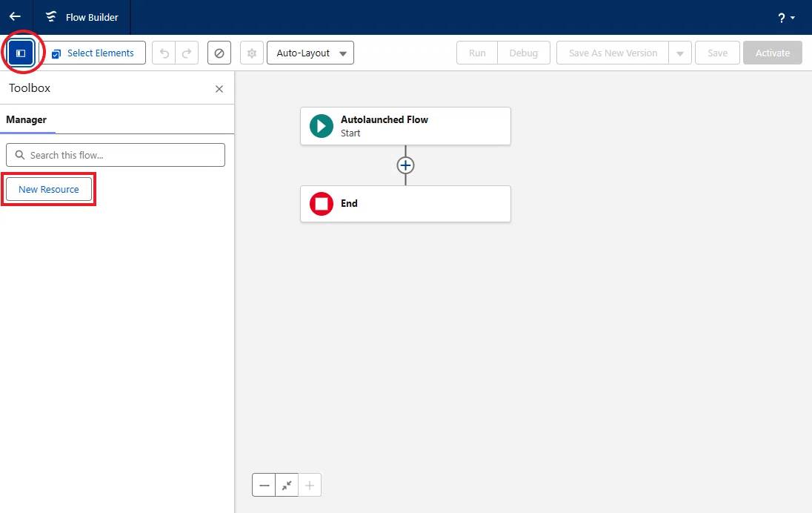Click the Flow Builder logo icon

[x=50, y=17]
